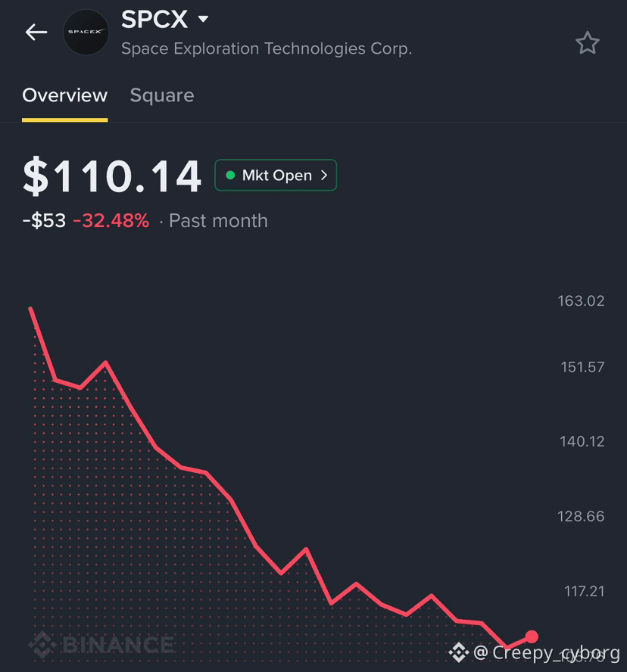Click the chevron inside Mkt Open
The image size is (627, 672).
pyautogui.click(x=324, y=175)
